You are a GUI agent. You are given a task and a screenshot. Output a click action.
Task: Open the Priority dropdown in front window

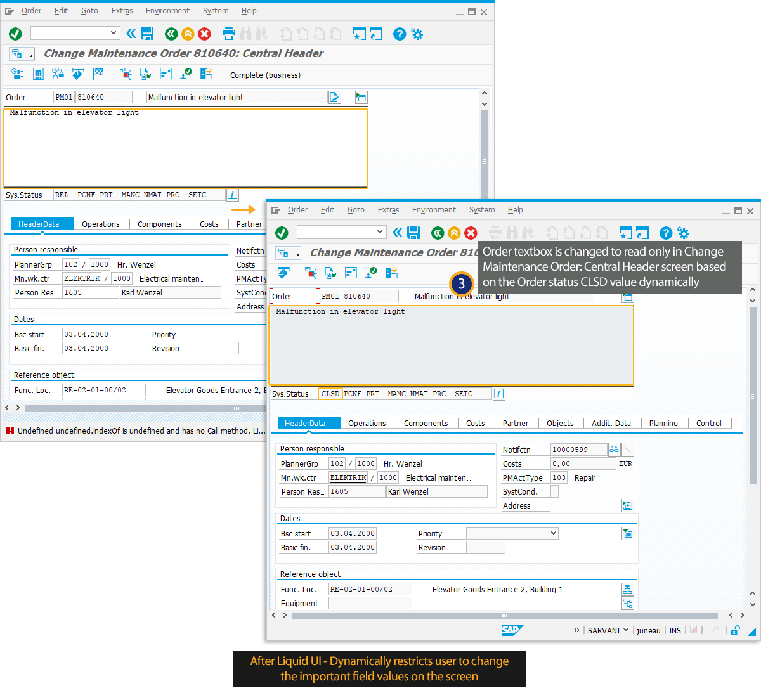click(554, 533)
